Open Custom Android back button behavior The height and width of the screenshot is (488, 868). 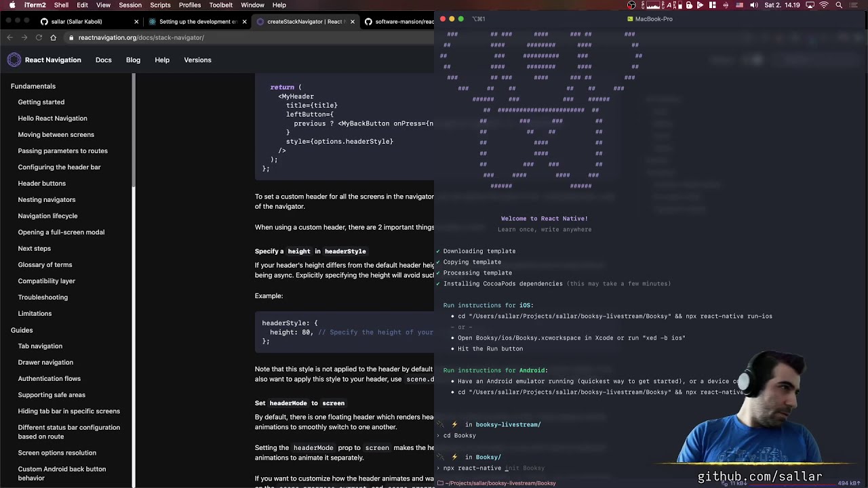[x=62, y=473]
